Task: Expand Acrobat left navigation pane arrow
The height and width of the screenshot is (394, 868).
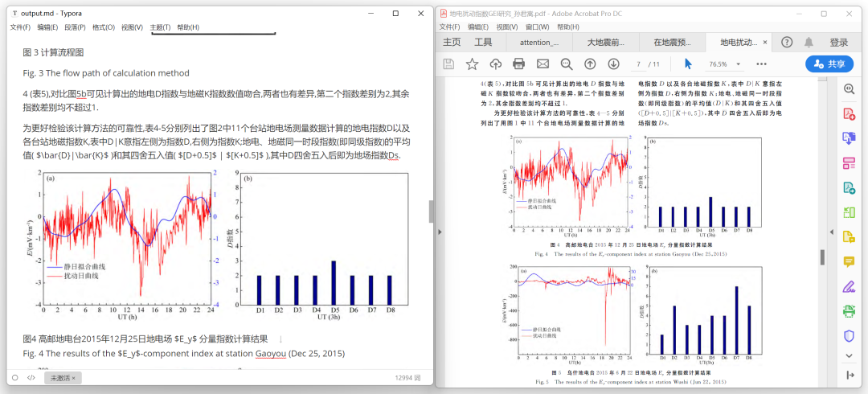Action: coord(440,232)
